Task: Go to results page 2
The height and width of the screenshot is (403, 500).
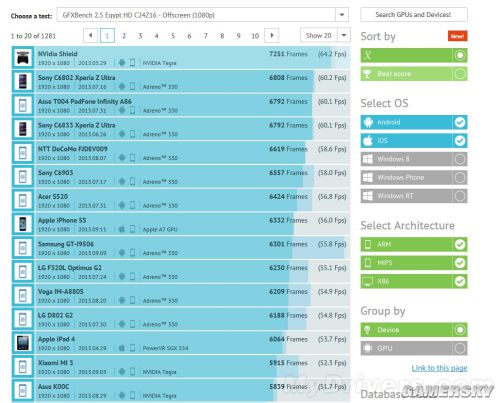Action: [x=124, y=36]
